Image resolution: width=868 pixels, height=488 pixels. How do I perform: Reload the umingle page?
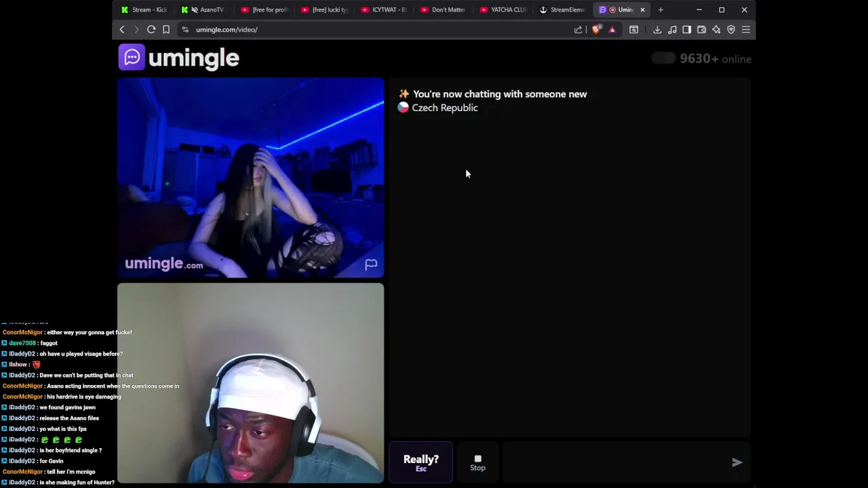(151, 30)
